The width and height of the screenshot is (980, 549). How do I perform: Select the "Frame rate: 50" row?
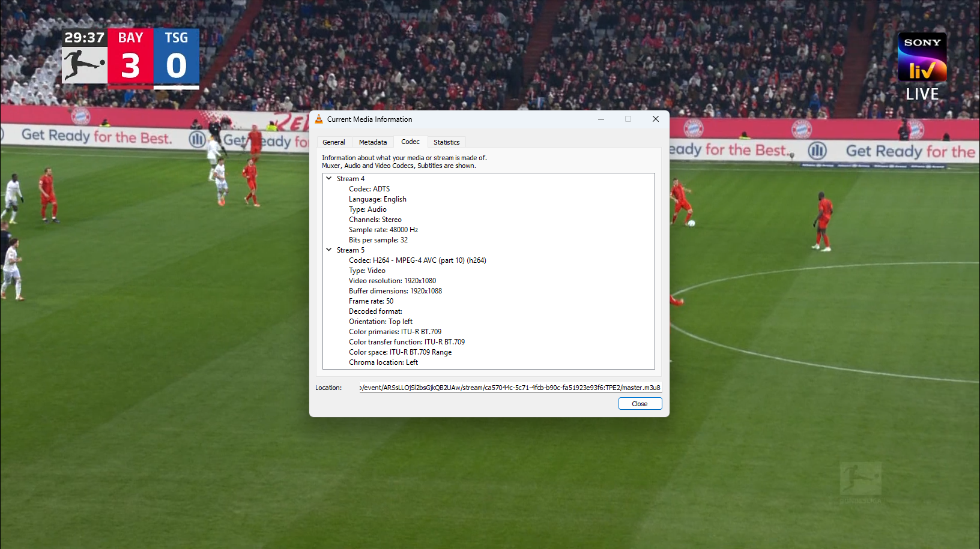point(371,301)
